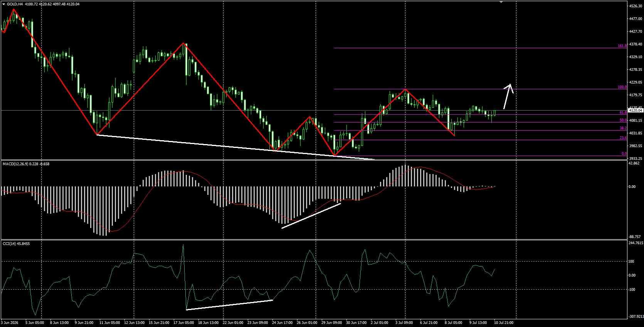The image size is (644, 327).
Task: Click the 4179.75 price axis label
Action: (x=635, y=95)
